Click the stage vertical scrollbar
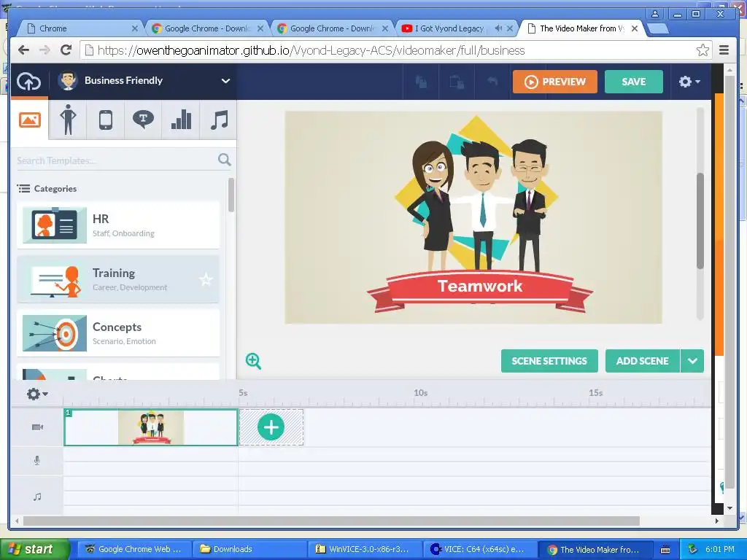Viewport: 747px width, 560px height. coord(700,221)
